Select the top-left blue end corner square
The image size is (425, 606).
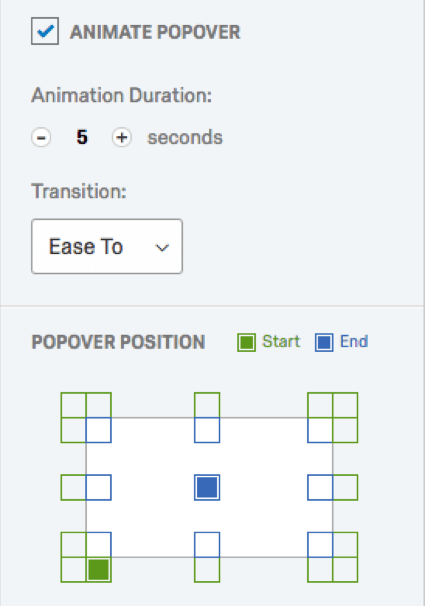99,430
